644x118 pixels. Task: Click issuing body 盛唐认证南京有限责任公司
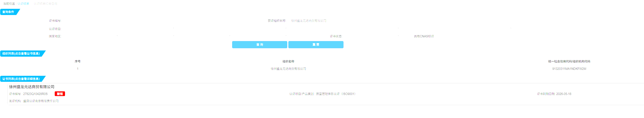pyautogui.click(x=41, y=101)
